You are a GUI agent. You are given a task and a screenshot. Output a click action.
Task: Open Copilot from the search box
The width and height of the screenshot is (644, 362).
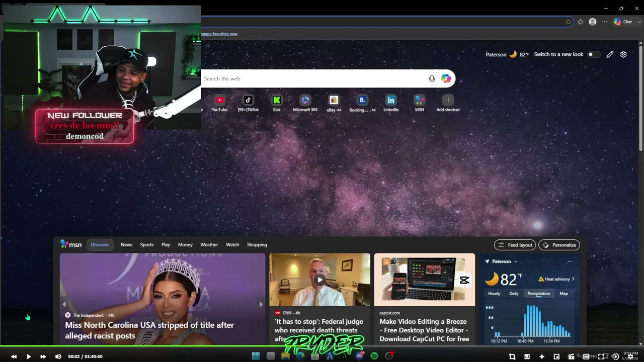446,78
